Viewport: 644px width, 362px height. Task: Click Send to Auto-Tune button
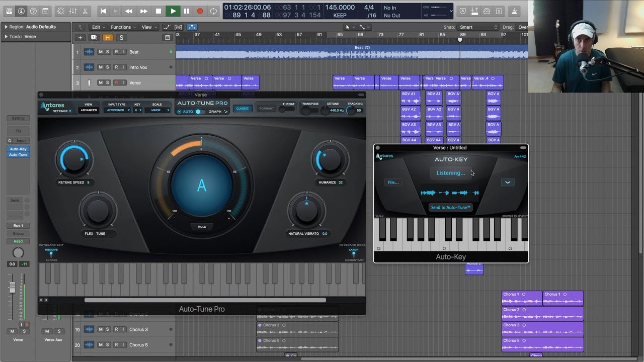(x=450, y=208)
